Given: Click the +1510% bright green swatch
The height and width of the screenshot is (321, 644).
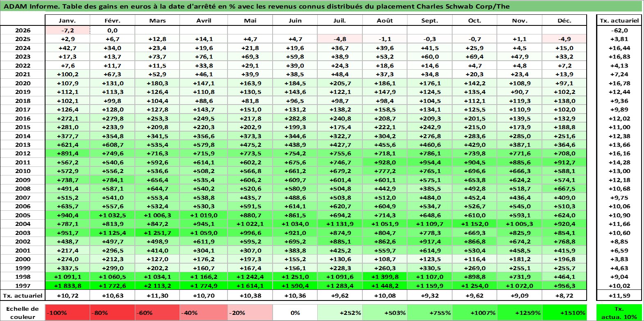Looking at the screenshot, I should [564, 312].
